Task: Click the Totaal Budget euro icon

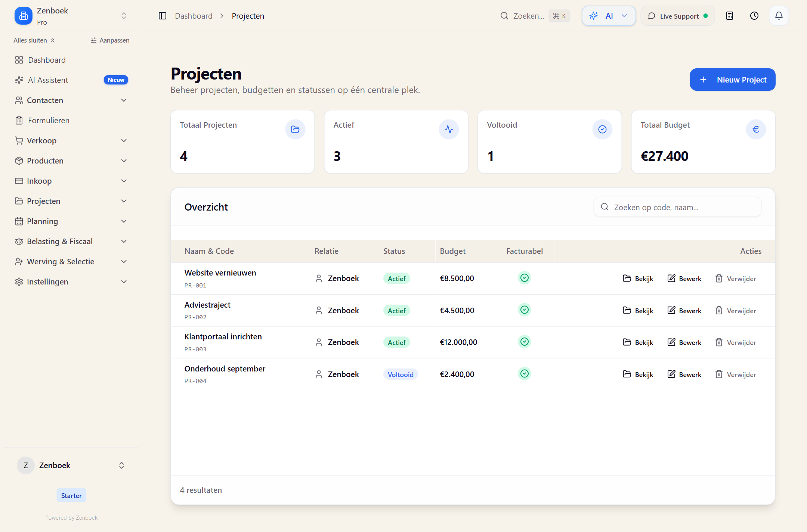Action: click(x=756, y=129)
